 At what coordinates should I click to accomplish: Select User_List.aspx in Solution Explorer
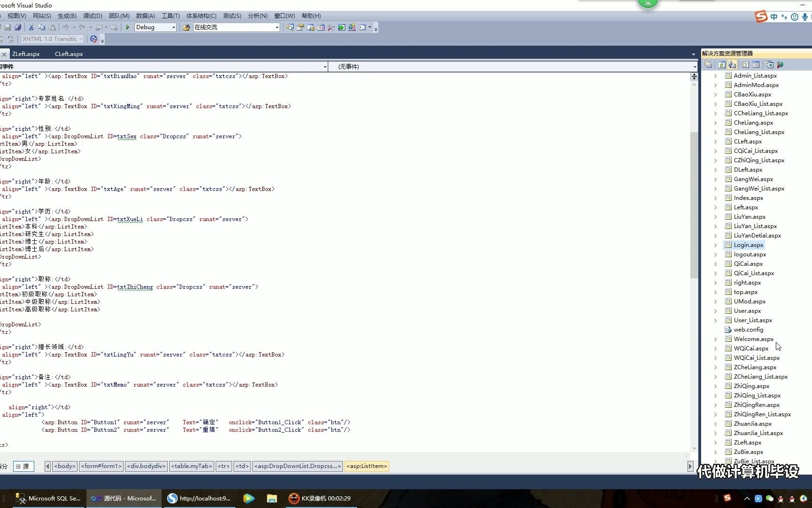753,320
